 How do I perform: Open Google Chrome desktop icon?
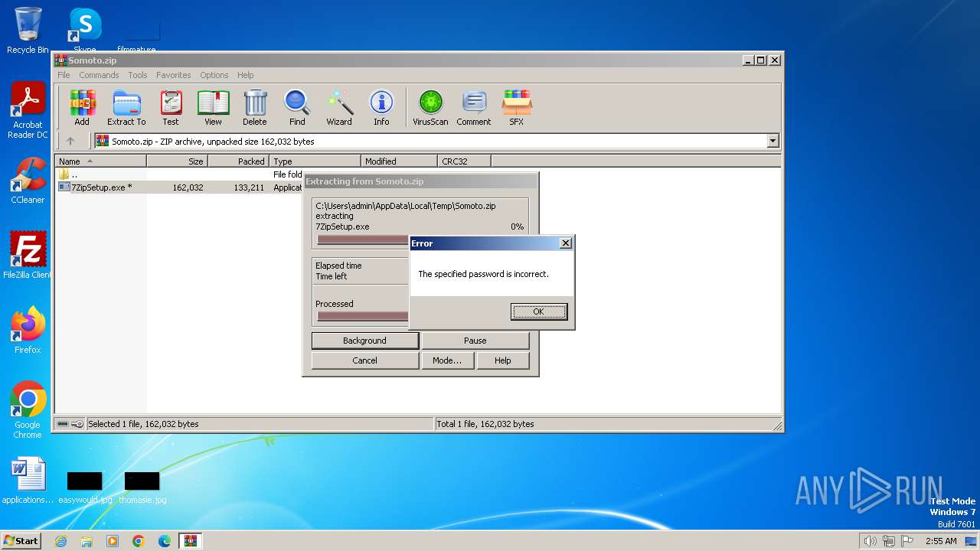click(x=28, y=409)
